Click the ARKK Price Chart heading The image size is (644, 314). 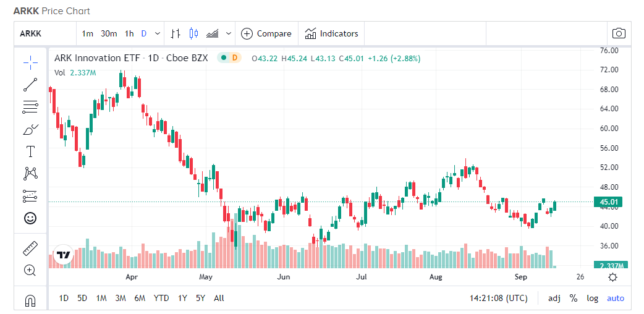(x=51, y=11)
